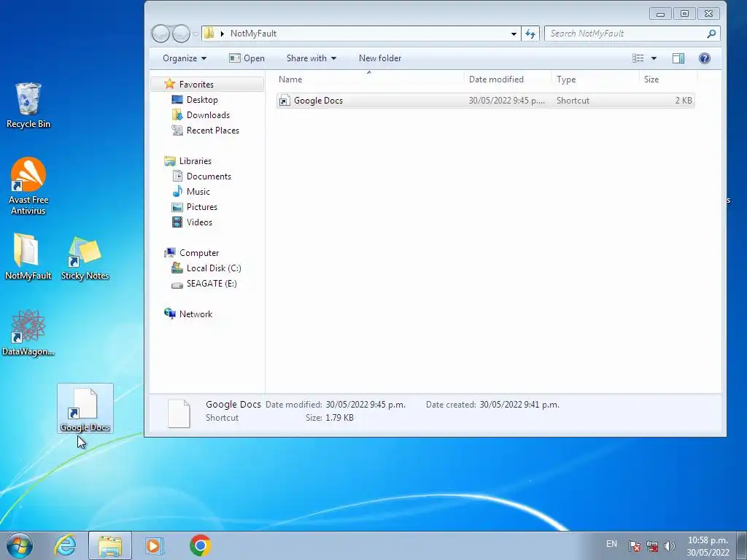The width and height of the screenshot is (747, 560).
Task: Select the Sticky Notes desktop shortcut
Action: (85, 258)
